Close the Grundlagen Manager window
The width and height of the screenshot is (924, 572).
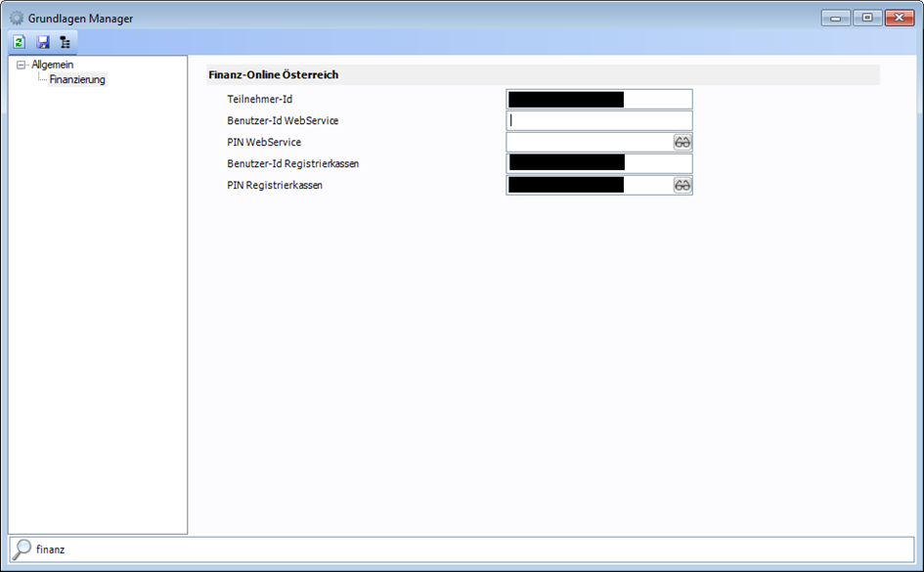click(x=898, y=18)
